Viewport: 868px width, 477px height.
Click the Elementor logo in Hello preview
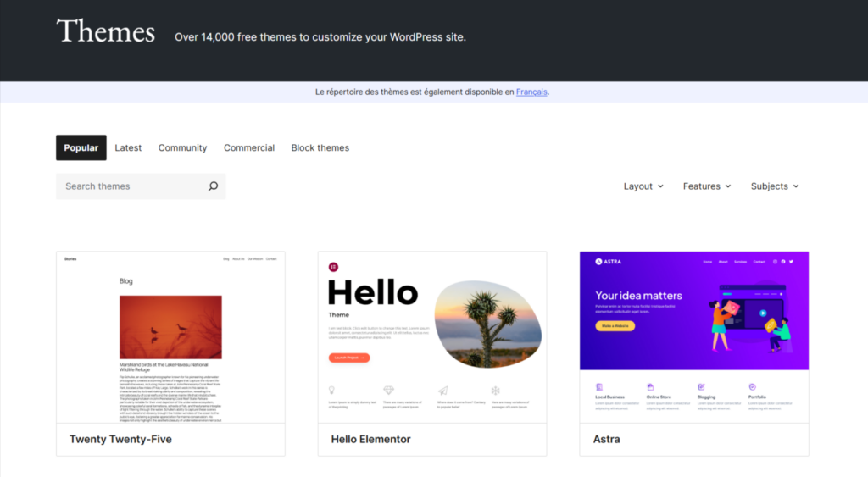[x=333, y=268]
